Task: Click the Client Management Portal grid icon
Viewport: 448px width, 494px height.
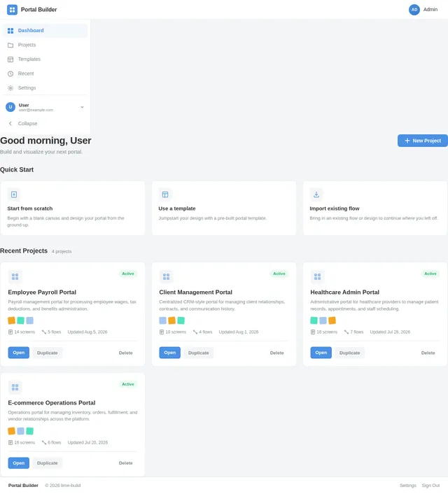Action: pos(166,276)
